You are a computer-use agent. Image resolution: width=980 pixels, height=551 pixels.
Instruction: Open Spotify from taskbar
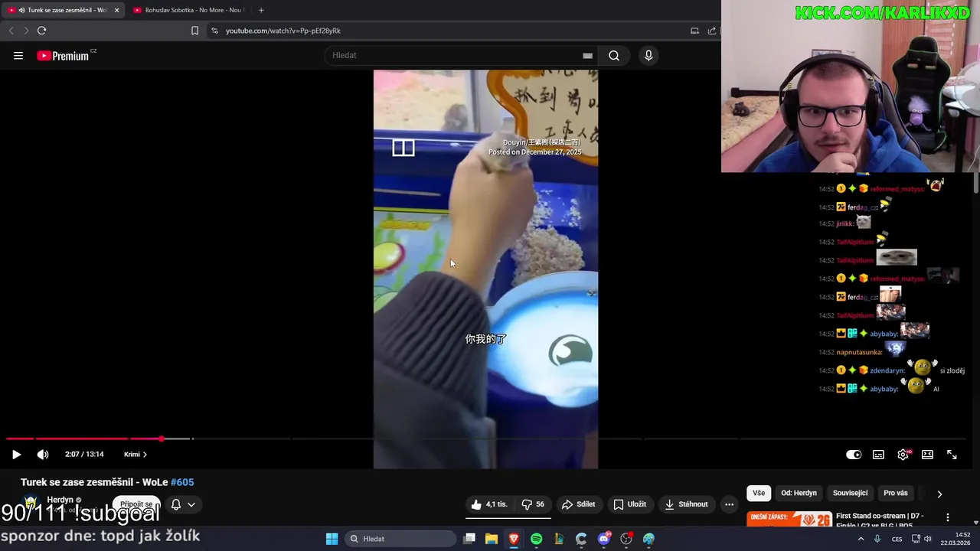point(536,539)
